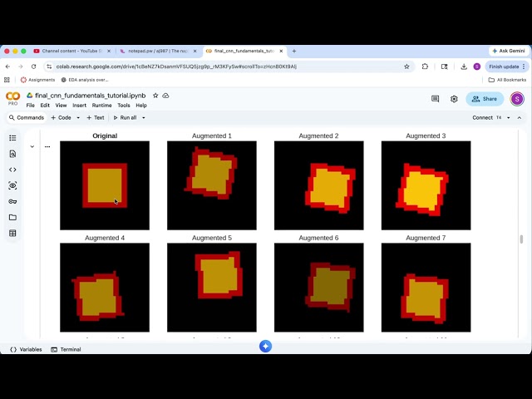The width and height of the screenshot is (532, 399).
Task: Click the Ask Gemini button
Action: (509, 51)
